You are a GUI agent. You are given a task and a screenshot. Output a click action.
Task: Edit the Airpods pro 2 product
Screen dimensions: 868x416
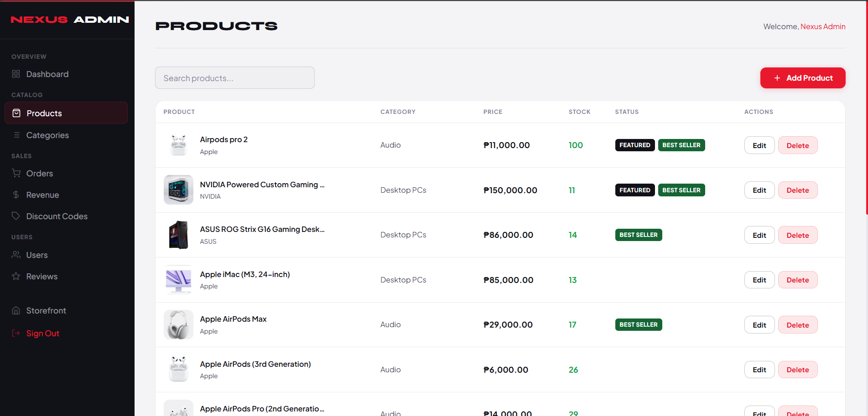tap(759, 145)
